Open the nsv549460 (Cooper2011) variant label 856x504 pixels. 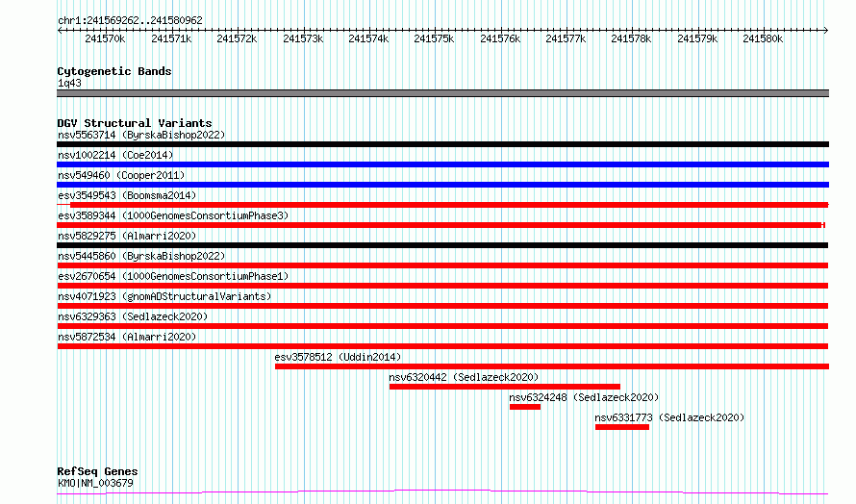[121, 175]
